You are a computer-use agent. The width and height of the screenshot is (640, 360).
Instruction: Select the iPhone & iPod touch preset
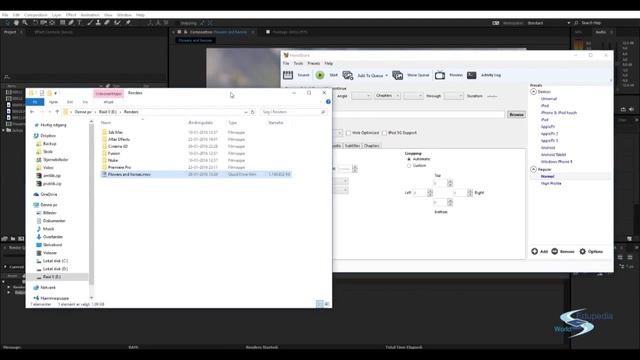coord(559,113)
